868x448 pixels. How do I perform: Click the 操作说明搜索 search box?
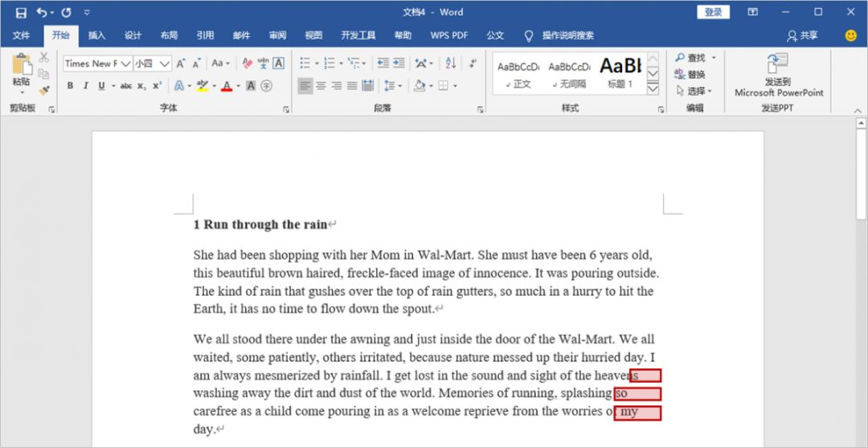(567, 35)
